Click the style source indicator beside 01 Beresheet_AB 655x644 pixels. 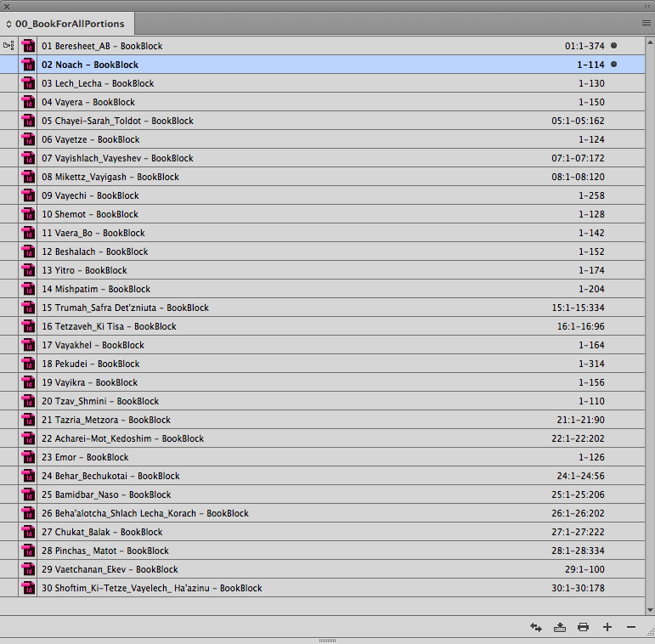click(x=8, y=46)
